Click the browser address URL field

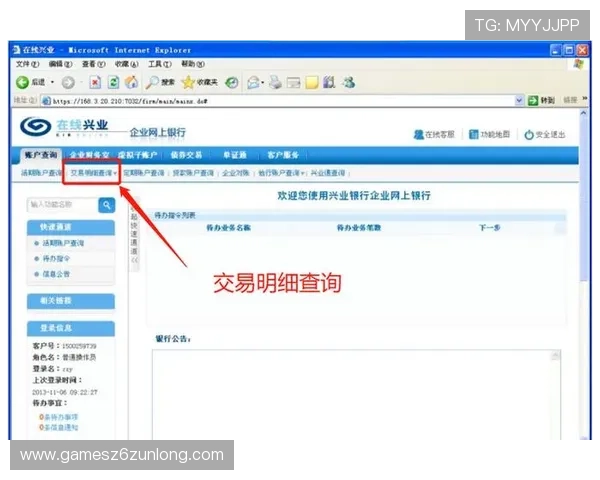tap(277, 101)
